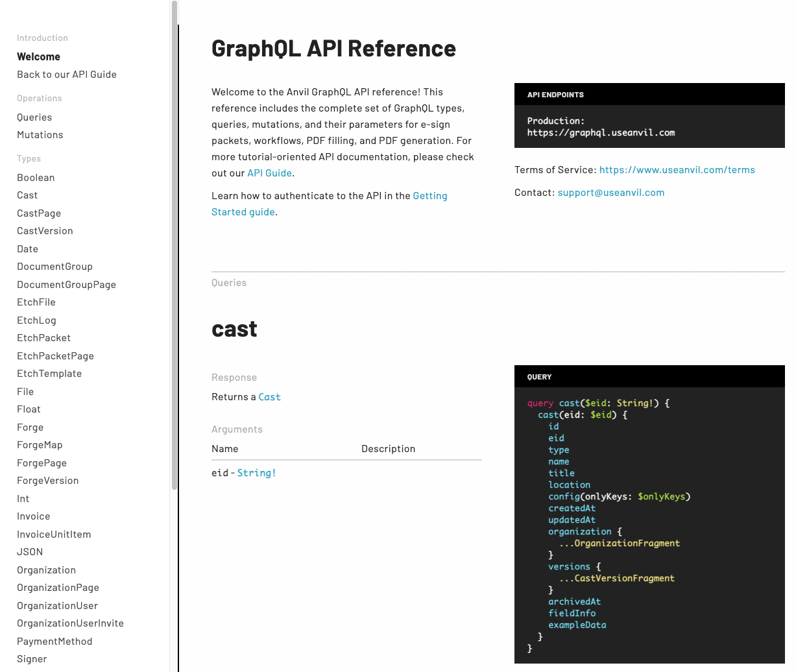Open the DocumentGroup type
The width and height of the screenshot is (796, 672).
[x=54, y=267]
